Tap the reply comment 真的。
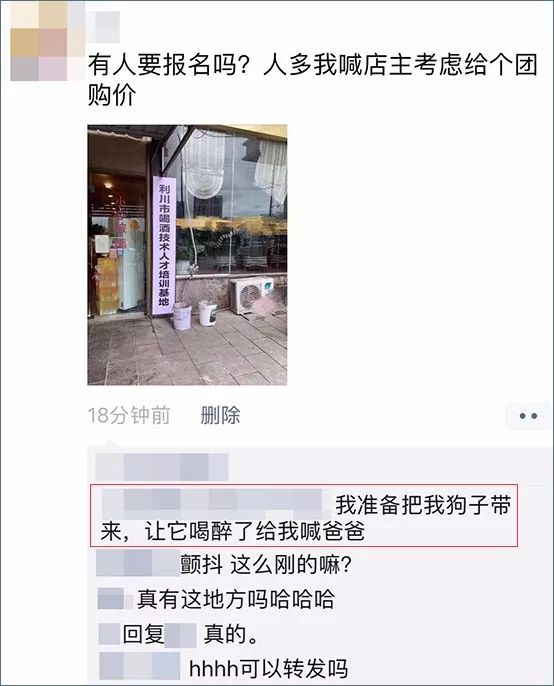This screenshot has width=554, height=686. (230, 634)
